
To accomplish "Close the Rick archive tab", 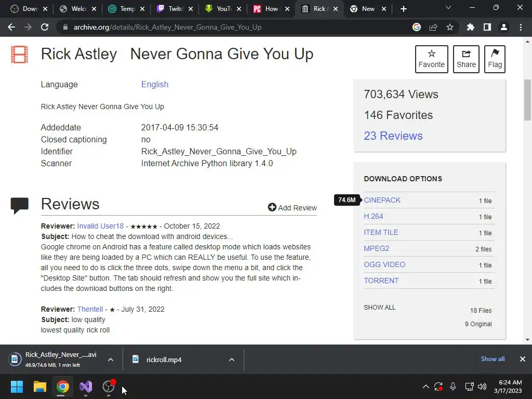I will point(336,9).
